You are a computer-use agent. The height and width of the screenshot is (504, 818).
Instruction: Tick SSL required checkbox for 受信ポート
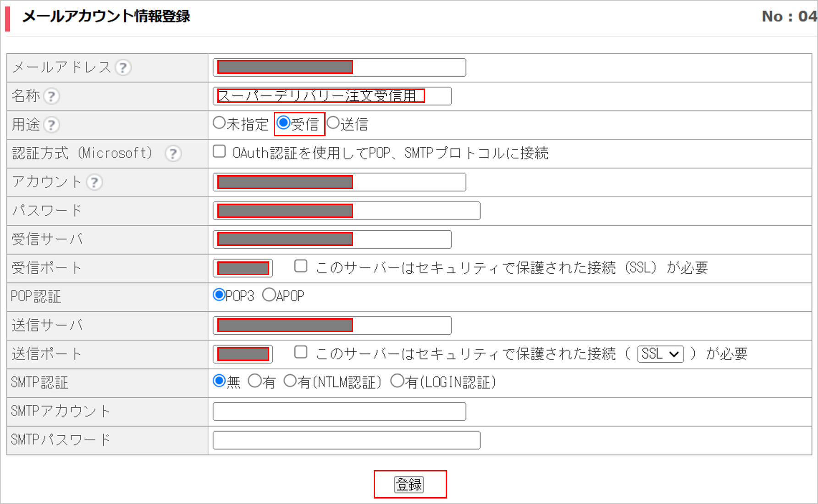tap(301, 266)
